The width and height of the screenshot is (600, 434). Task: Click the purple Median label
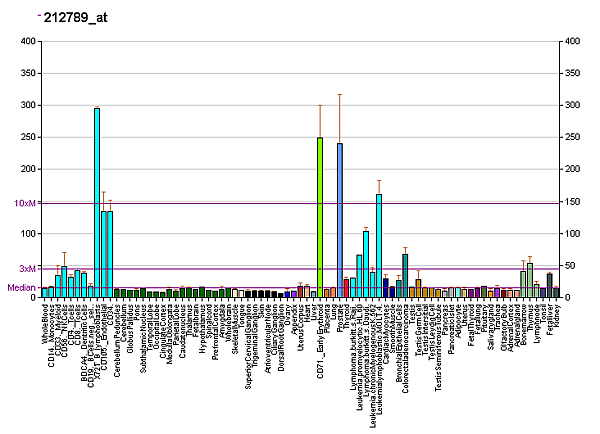(21, 287)
